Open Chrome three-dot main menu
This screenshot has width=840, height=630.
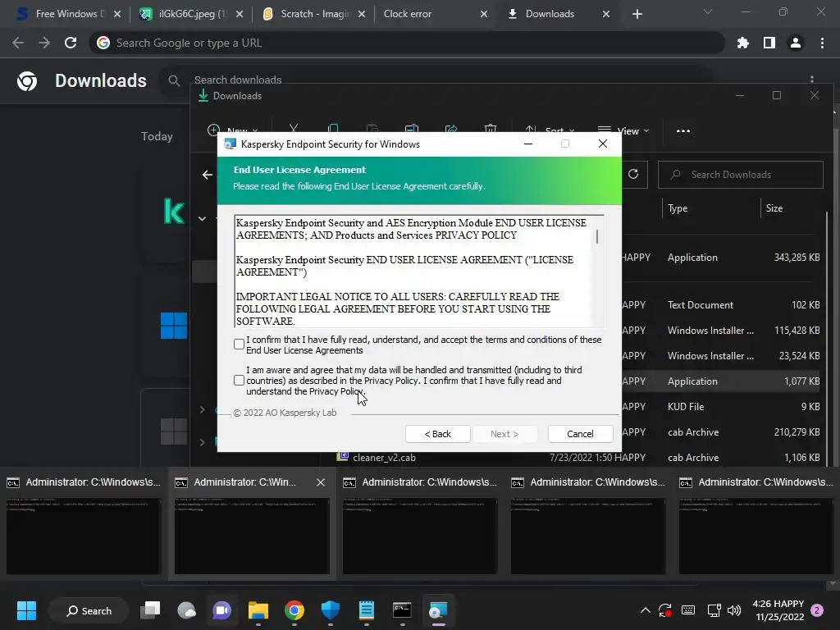[x=822, y=43]
